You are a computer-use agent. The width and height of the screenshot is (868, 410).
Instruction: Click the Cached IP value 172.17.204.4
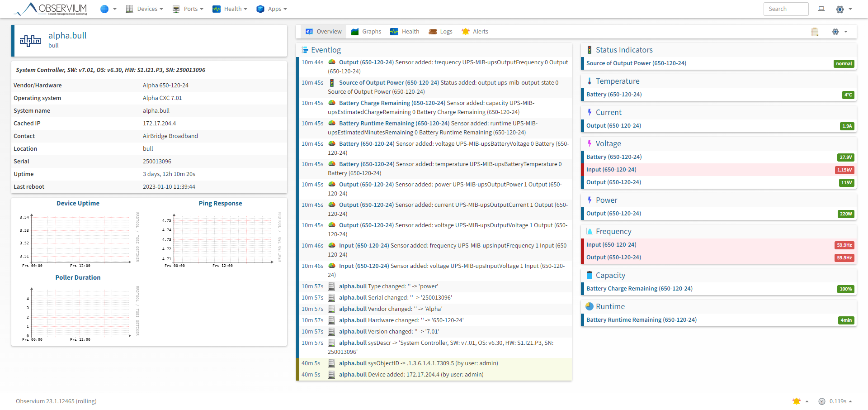click(159, 124)
